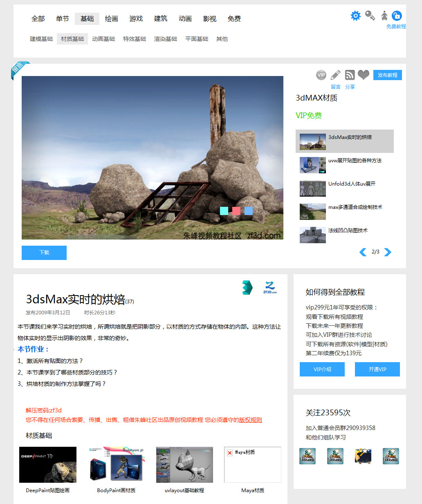
Task: Open the 免费教程 link
Action: (x=396, y=27)
